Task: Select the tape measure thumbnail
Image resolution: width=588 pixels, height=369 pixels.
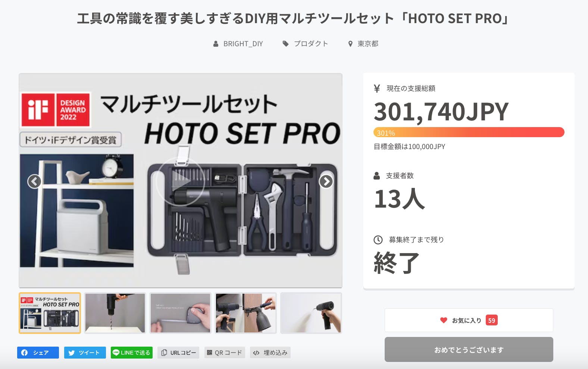Action: click(181, 313)
